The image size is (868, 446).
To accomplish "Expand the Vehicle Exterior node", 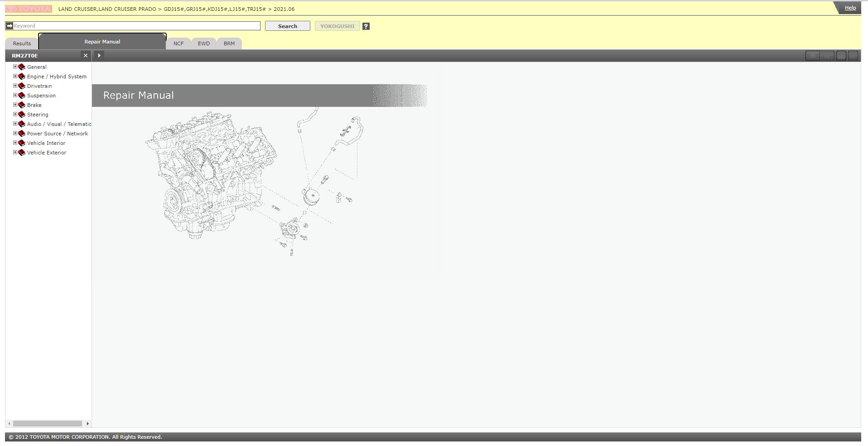I will 15,152.
